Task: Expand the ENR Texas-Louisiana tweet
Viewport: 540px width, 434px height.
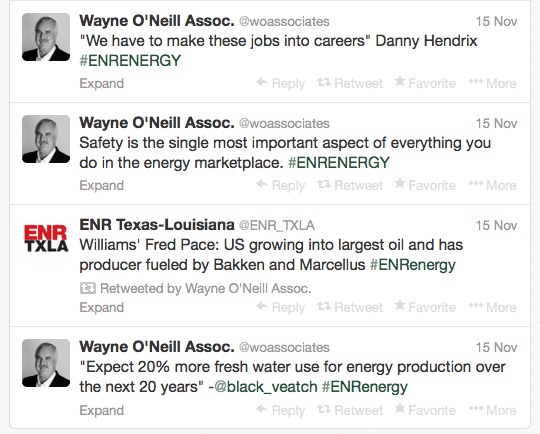Action: (102, 308)
